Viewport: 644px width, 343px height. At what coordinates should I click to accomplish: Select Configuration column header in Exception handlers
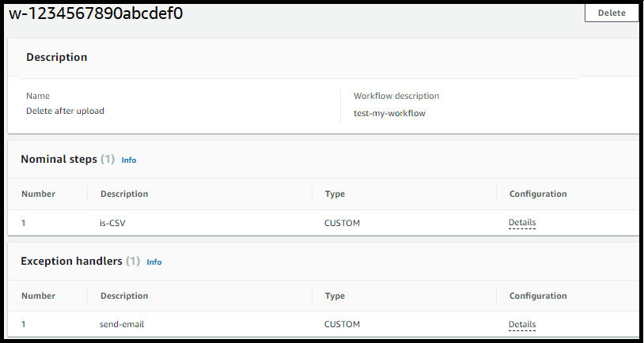pyautogui.click(x=537, y=296)
